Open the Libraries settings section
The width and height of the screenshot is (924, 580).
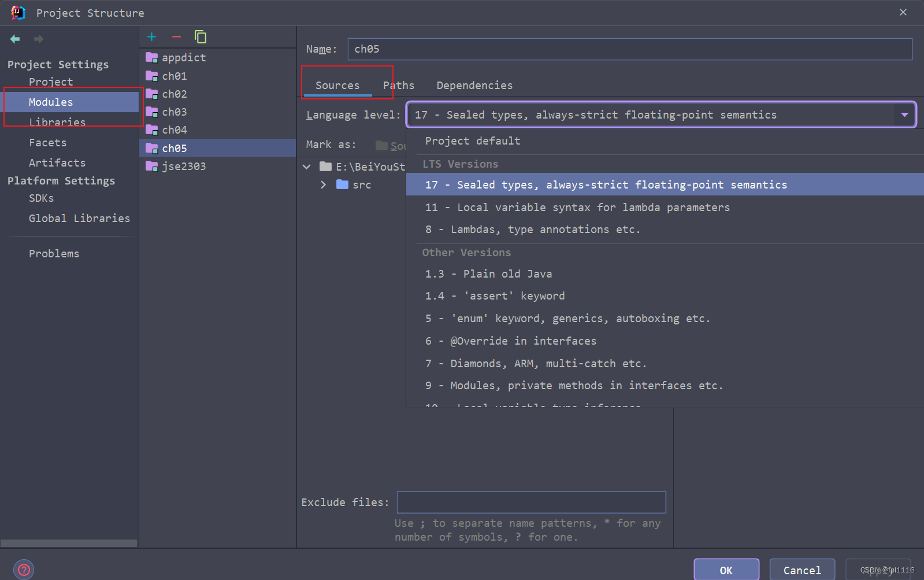(57, 122)
